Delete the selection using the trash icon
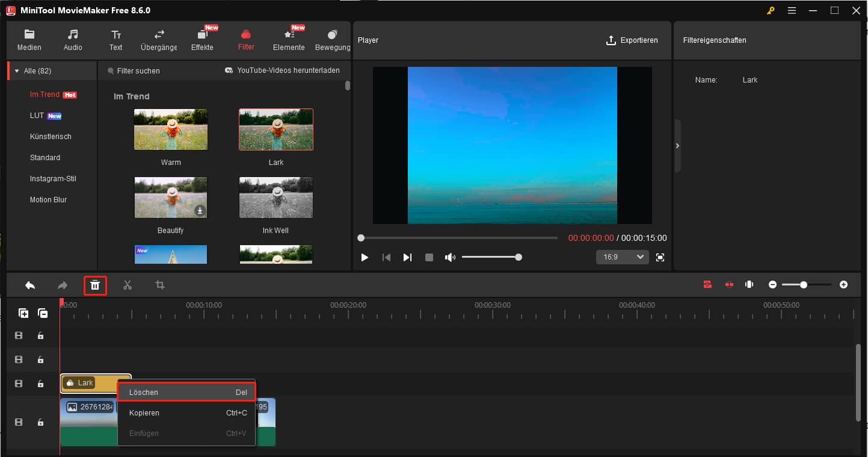 pyautogui.click(x=95, y=285)
